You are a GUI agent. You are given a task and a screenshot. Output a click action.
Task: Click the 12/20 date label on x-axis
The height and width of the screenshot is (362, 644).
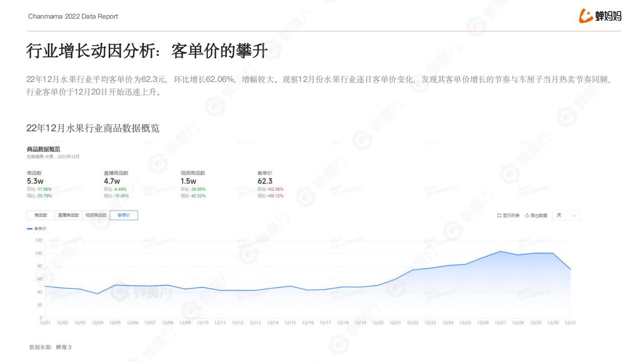click(x=377, y=323)
